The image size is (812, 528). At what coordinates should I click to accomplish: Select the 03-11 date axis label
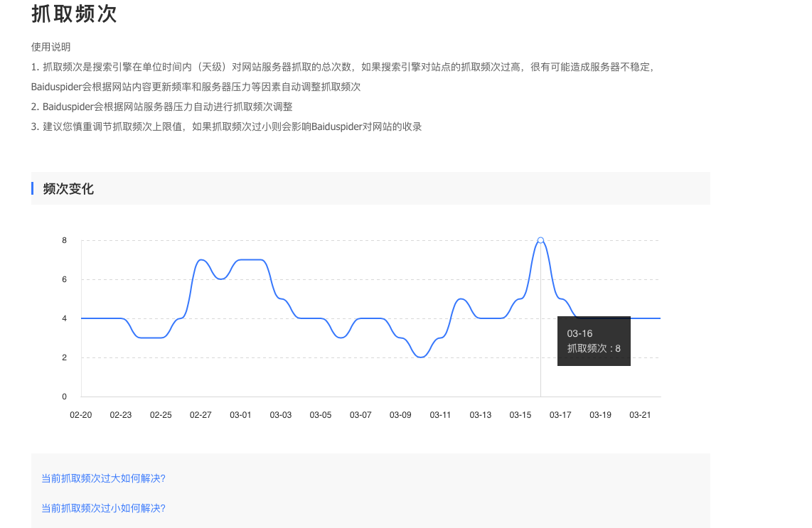[440, 415]
